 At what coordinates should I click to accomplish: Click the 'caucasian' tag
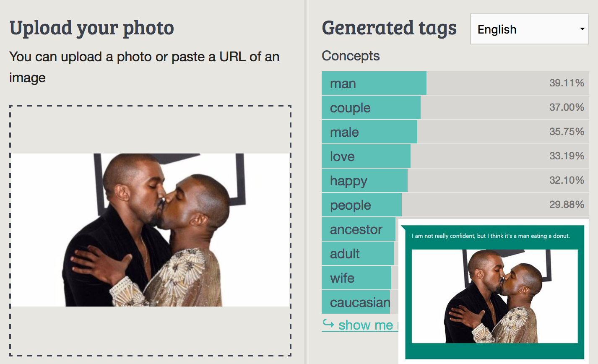356,302
